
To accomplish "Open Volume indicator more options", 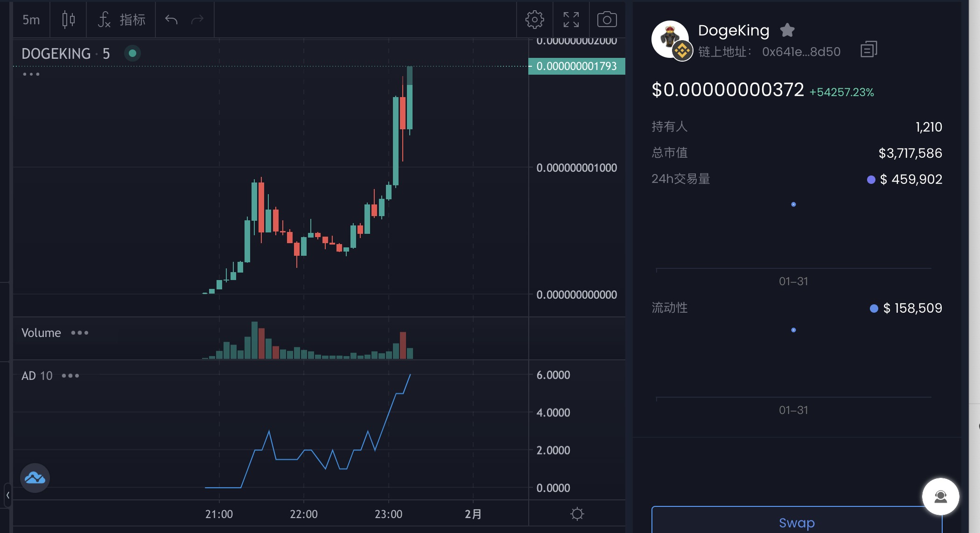I will click(80, 333).
